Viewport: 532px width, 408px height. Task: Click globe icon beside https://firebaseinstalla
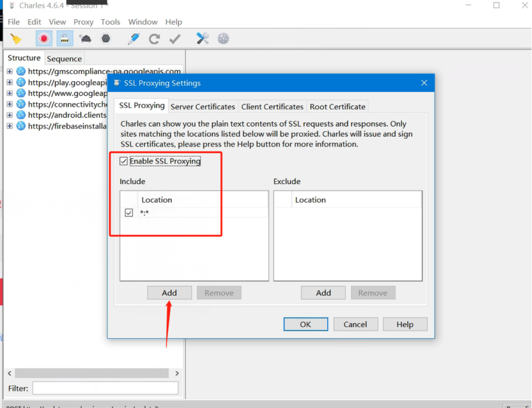tap(21, 126)
